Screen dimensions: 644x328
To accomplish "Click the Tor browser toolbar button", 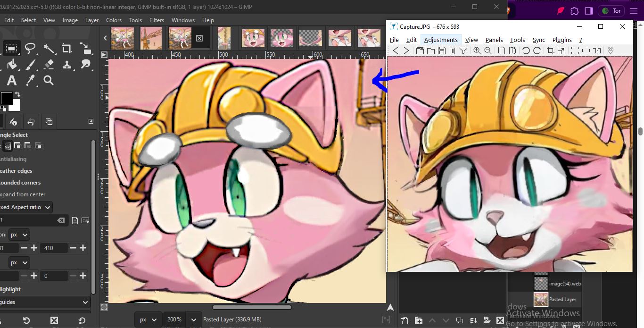I will point(611,10).
